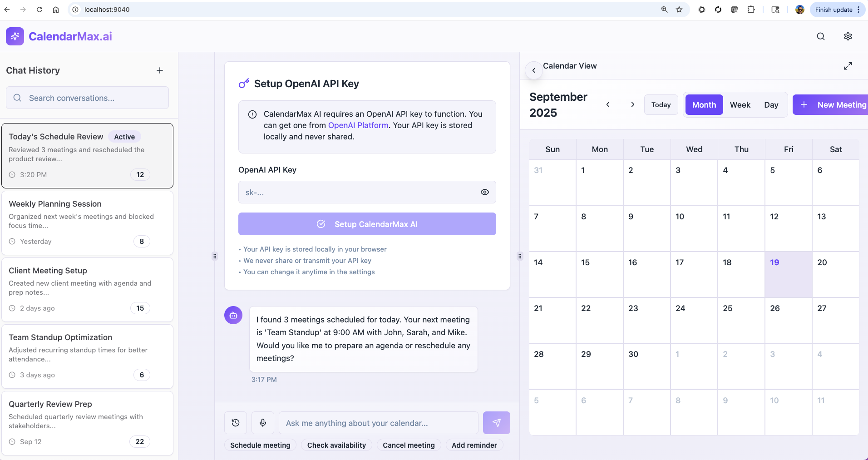Click the CalendarMax.ai sparkle logo icon
The height and width of the screenshot is (460, 868).
(x=15, y=36)
